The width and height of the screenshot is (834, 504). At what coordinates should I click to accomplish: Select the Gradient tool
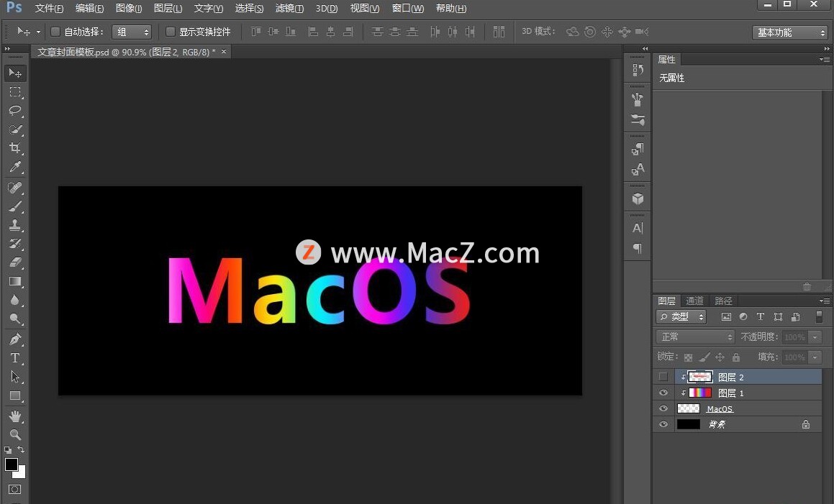click(x=15, y=281)
